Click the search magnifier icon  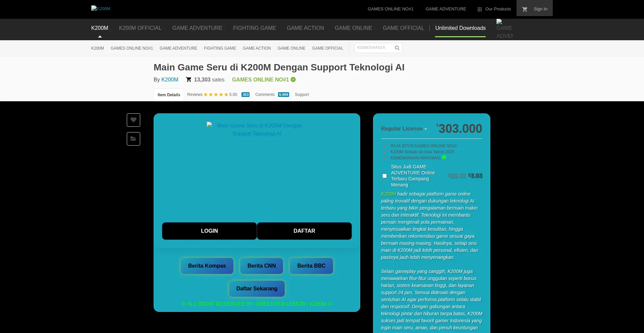pos(397,48)
